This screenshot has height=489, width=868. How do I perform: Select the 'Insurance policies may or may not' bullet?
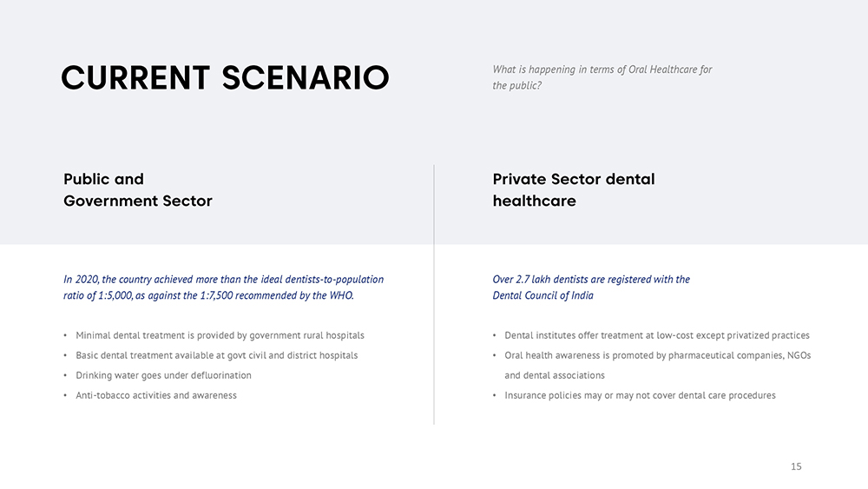pyautogui.click(x=640, y=395)
